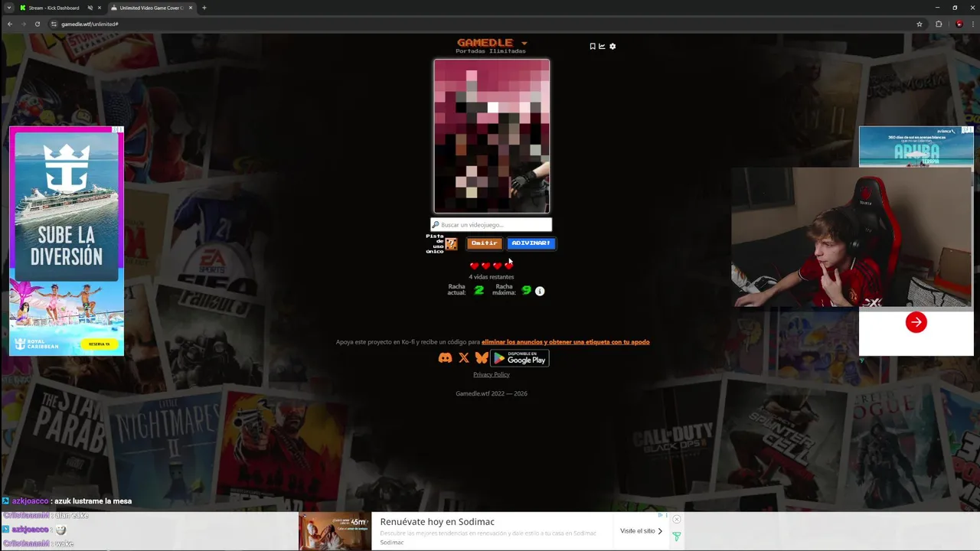Expand the GAMEDLE mode dropdown arrow
This screenshot has height=551, width=980.
coord(524,44)
